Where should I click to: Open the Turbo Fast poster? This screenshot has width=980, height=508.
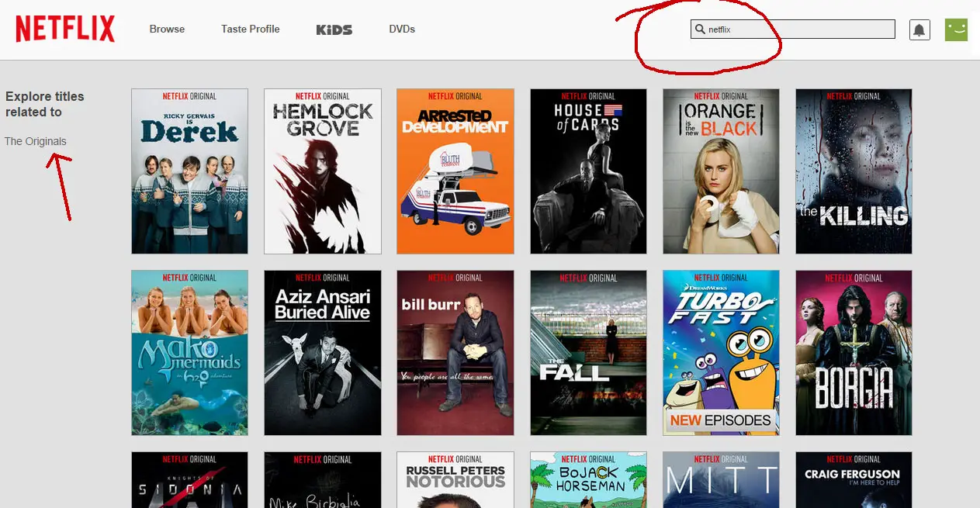click(x=721, y=353)
